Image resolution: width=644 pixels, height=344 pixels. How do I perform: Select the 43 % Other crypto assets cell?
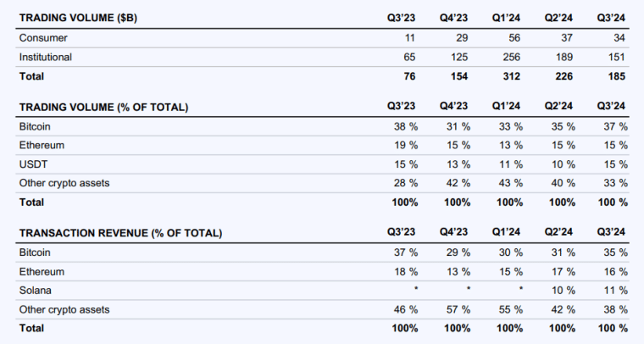point(510,183)
